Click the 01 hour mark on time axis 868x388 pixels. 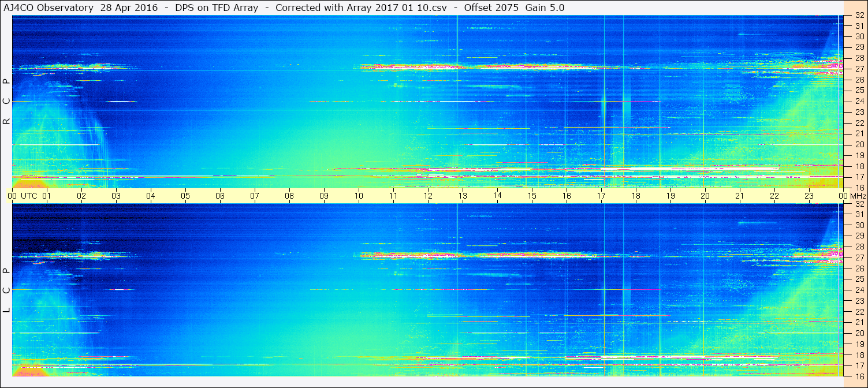pyautogui.click(x=46, y=196)
